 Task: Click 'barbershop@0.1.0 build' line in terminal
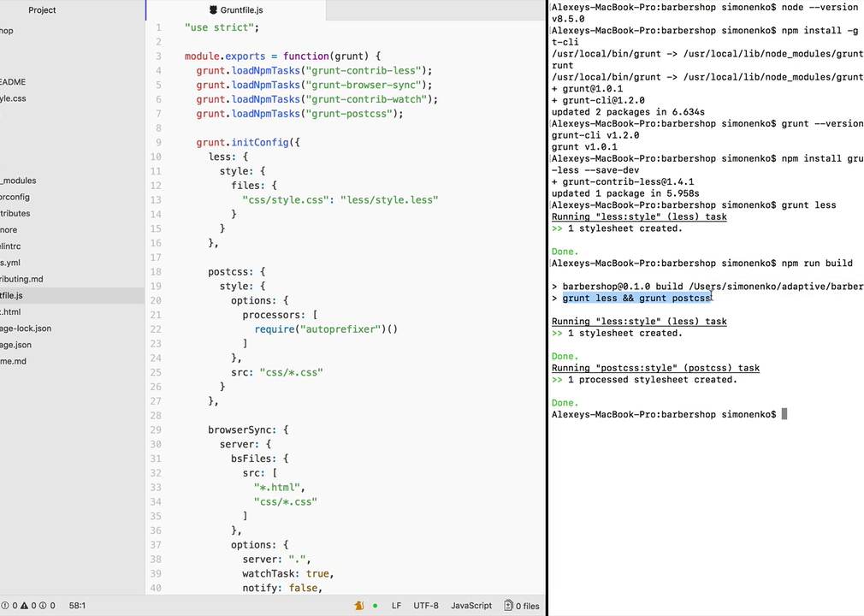[707, 287]
